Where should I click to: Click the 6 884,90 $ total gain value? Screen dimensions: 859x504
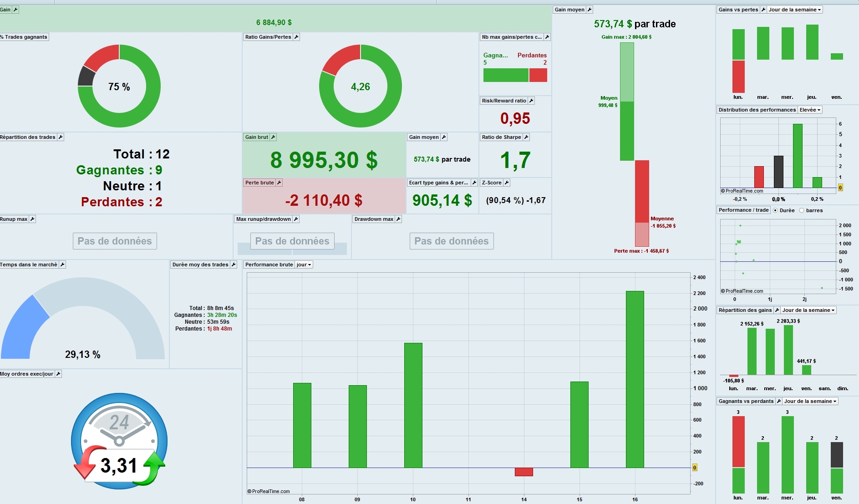coord(274,22)
